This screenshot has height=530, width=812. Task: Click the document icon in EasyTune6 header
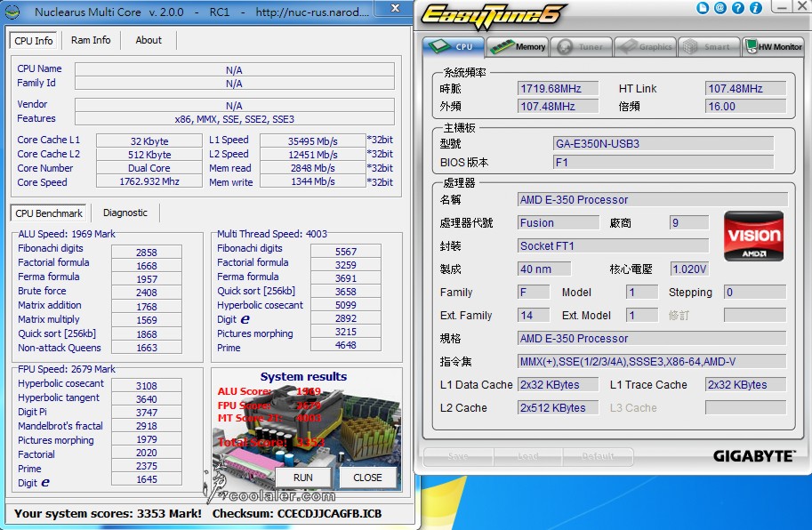pyautogui.click(x=703, y=8)
